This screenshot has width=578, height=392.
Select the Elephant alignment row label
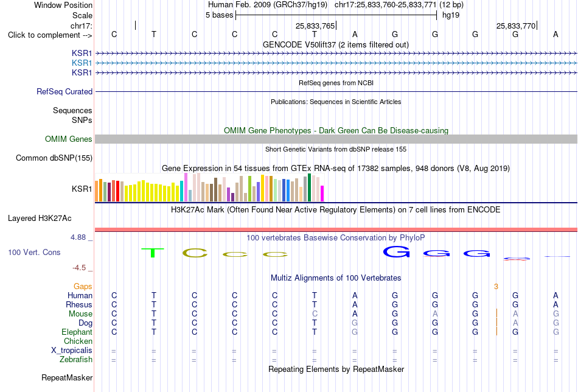pyautogui.click(x=77, y=332)
